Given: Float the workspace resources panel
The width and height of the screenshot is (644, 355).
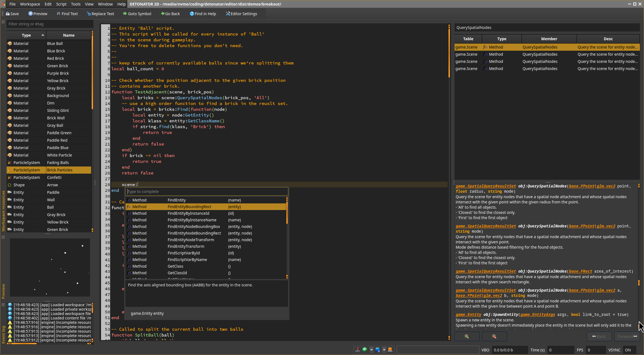Looking at the screenshot, I should (3, 22).
